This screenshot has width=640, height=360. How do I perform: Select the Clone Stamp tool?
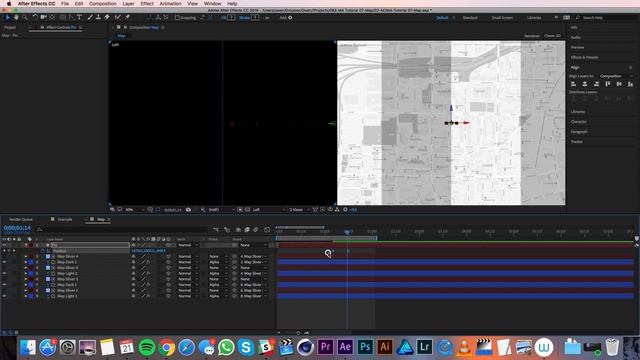[98, 18]
